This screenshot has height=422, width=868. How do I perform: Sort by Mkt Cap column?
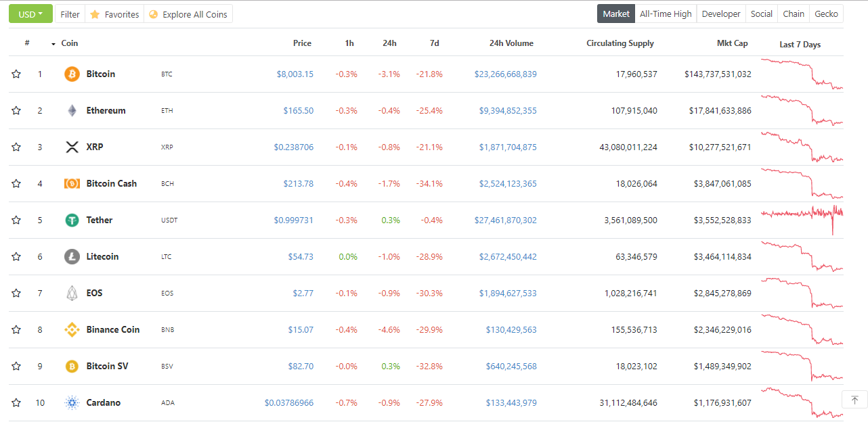point(733,43)
